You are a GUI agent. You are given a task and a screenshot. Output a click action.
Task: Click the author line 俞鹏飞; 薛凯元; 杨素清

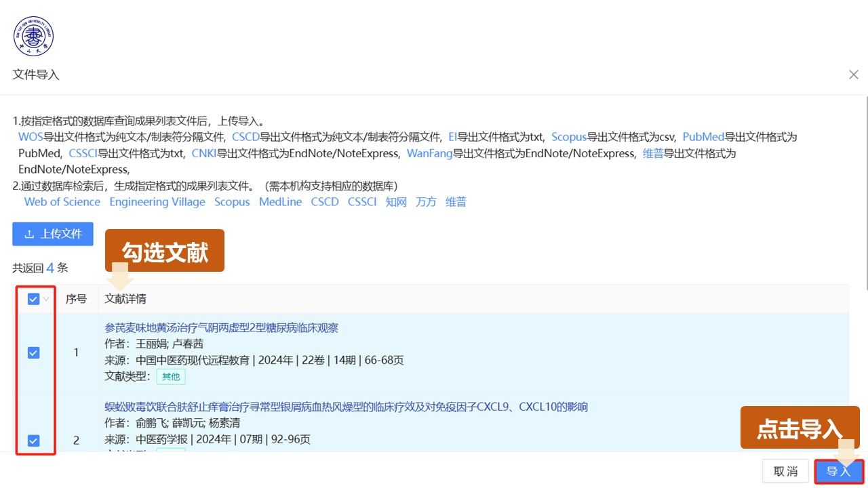pos(172,423)
